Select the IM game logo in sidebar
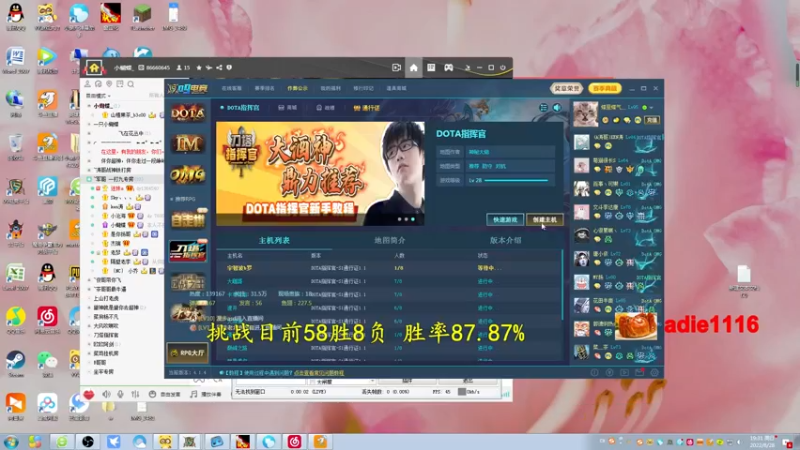The width and height of the screenshot is (800, 450). pyautogui.click(x=188, y=144)
